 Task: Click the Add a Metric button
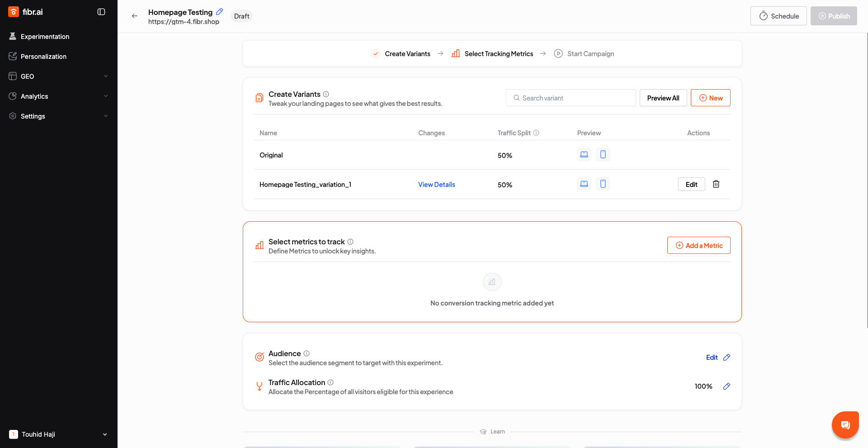point(698,246)
